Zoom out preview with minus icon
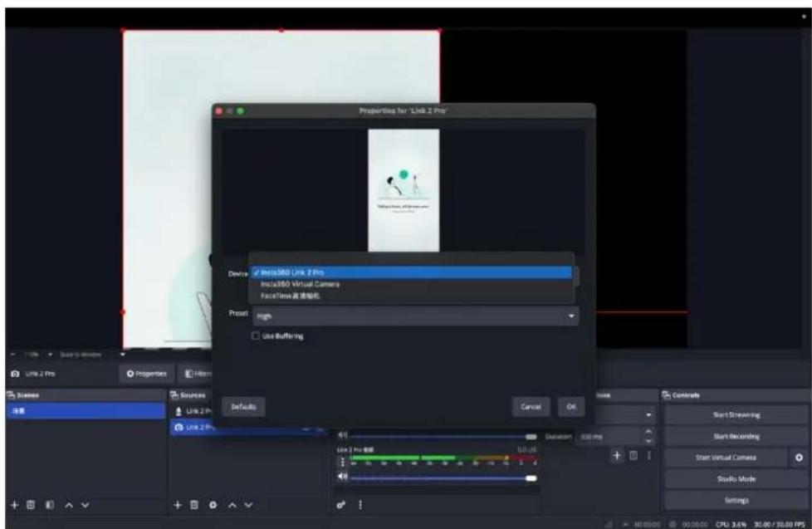Screen dimensions: 812x529 pos(13,355)
